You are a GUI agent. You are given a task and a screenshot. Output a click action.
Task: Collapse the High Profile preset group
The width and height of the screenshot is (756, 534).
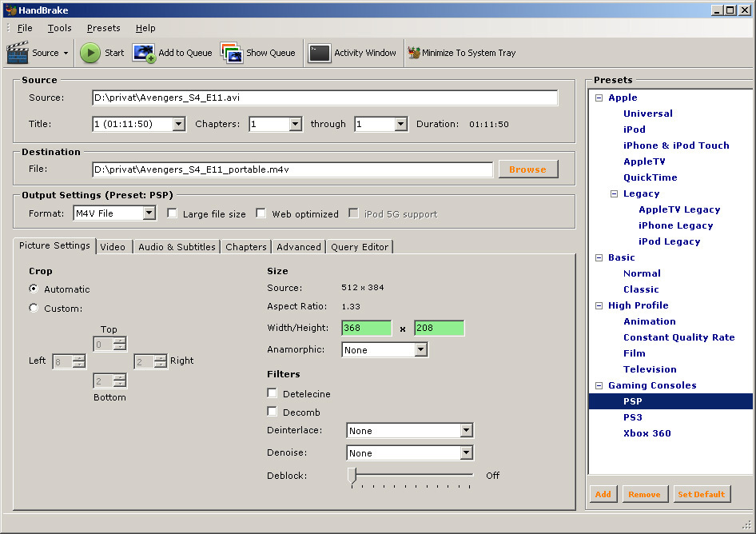pos(599,306)
